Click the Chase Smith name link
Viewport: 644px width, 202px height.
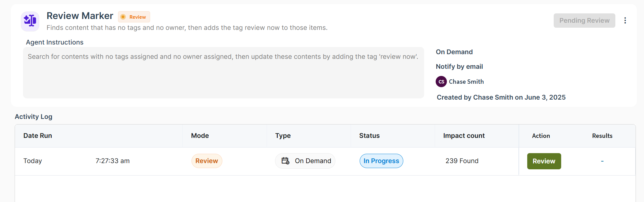[x=466, y=82]
